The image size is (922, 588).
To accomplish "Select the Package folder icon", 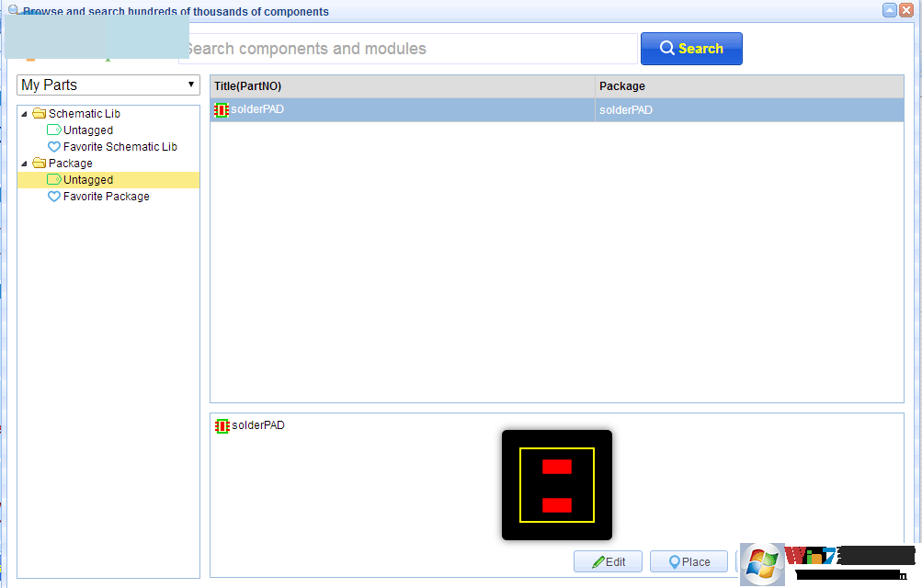I will (40, 163).
